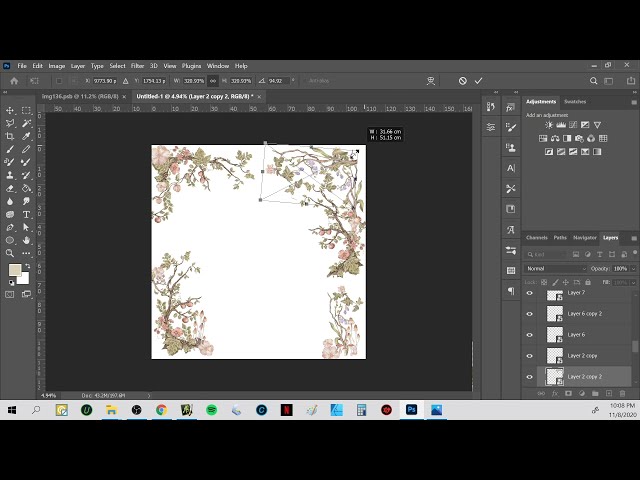Expand the status bar info arrow
This screenshot has height=480, width=640.
[149, 396]
